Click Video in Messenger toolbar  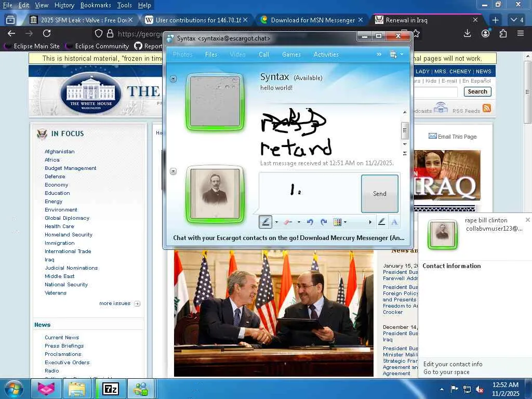[237, 54]
